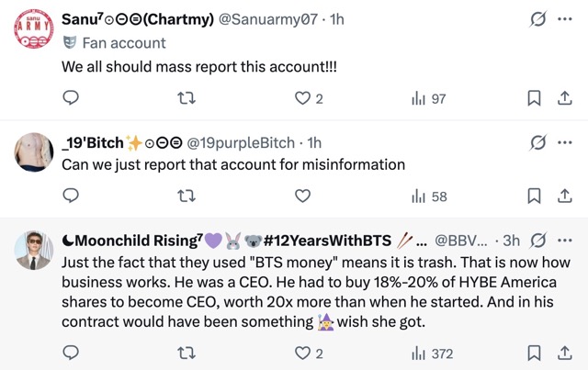Open more options on Moonchild Rising's tweet

[x=564, y=240]
